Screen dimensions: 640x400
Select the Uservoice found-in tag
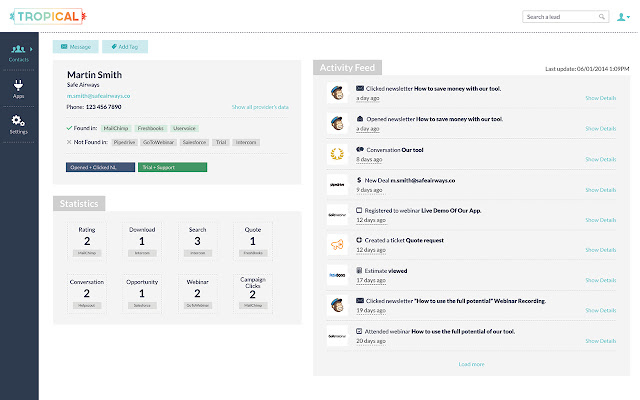pos(184,128)
